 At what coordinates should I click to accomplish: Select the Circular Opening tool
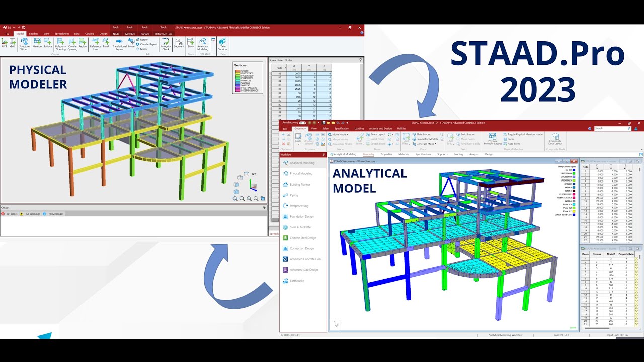72,44
